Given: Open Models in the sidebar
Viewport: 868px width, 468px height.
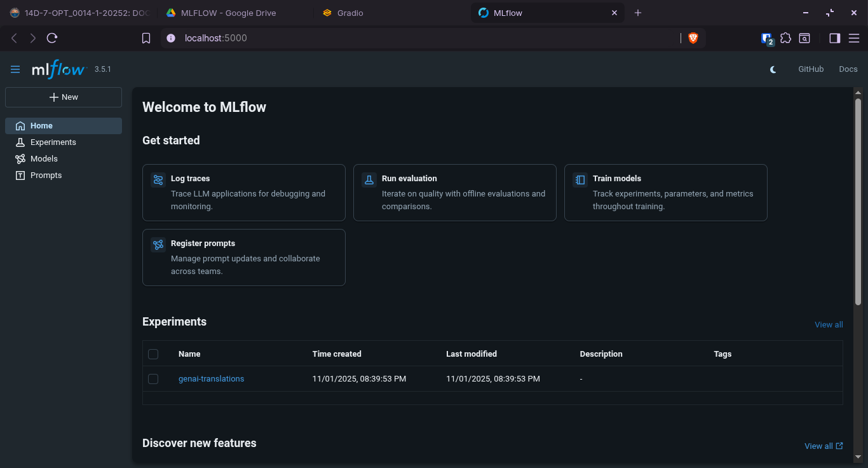Looking at the screenshot, I should click(x=64, y=159).
